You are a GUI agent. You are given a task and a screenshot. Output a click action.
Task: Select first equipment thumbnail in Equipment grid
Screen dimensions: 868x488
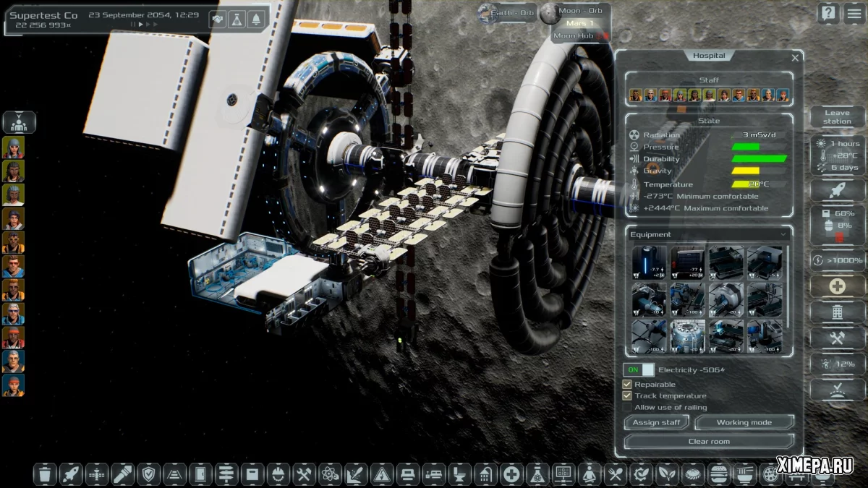tap(649, 262)
